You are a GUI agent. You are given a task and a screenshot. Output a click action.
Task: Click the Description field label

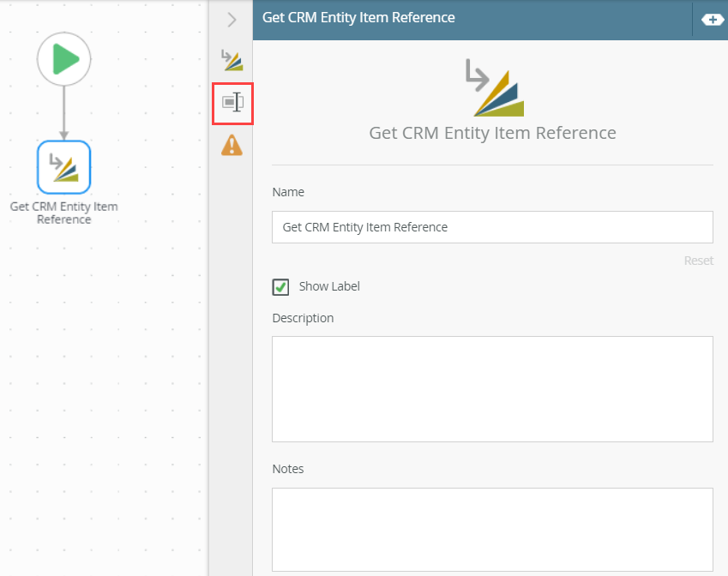(303, 318)
